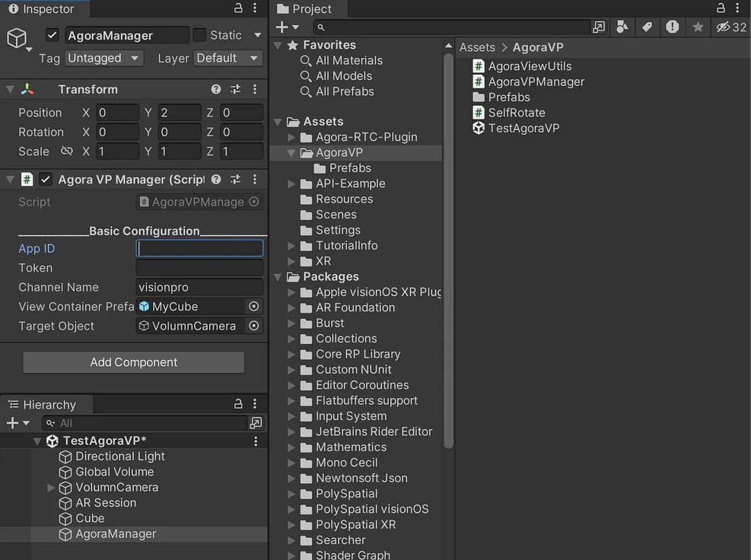Viewport: 751px width, 560px height.
Task: Select the Search by Label icon
Action: tap(648, 27)
